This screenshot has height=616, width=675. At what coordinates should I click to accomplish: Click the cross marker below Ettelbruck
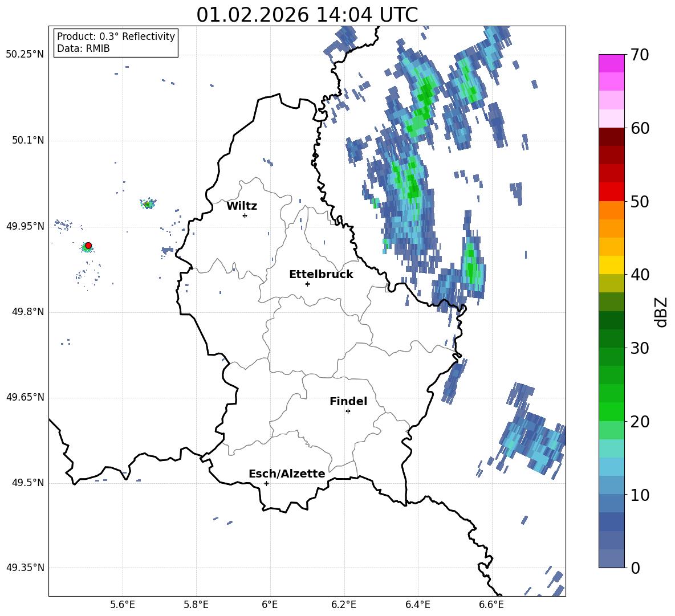[x=307, y=284]
